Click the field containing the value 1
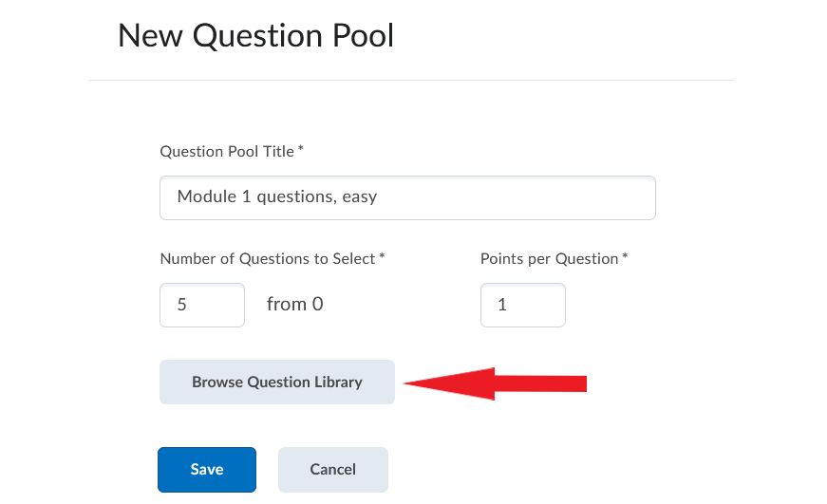Screen dimensions: 827x504 tap(522, 306)
